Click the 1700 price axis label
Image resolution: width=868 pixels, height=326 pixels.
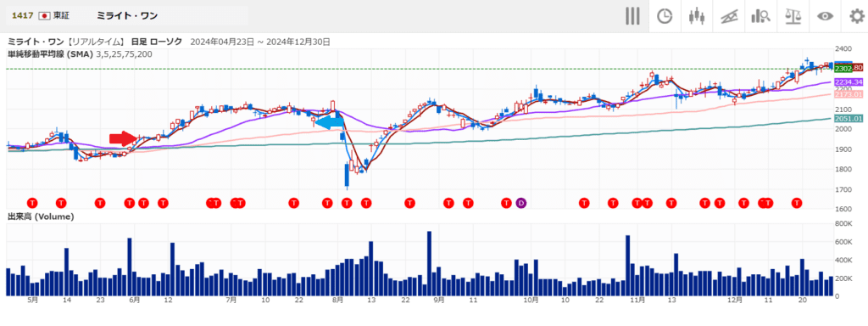[843, 189]
